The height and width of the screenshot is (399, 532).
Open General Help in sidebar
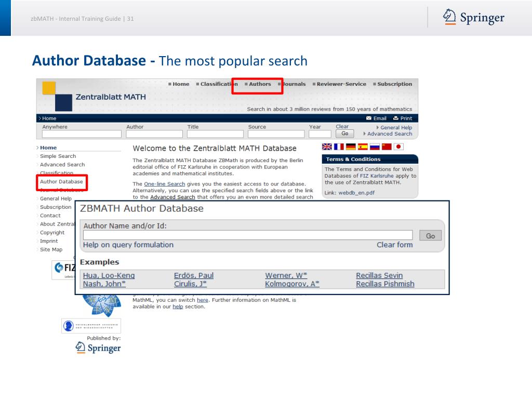point(56,198)
